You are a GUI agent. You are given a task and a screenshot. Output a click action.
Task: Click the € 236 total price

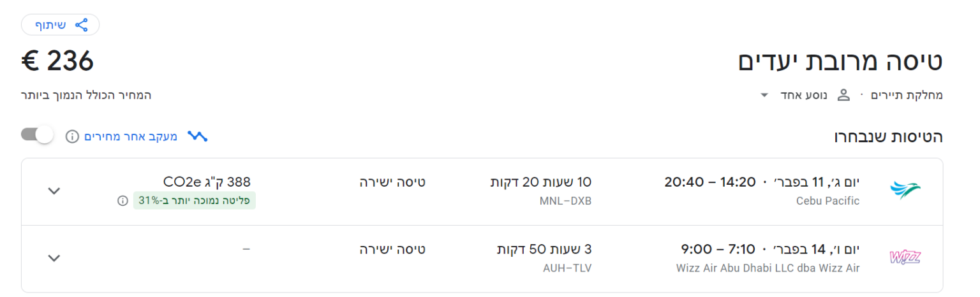point(57,61)
